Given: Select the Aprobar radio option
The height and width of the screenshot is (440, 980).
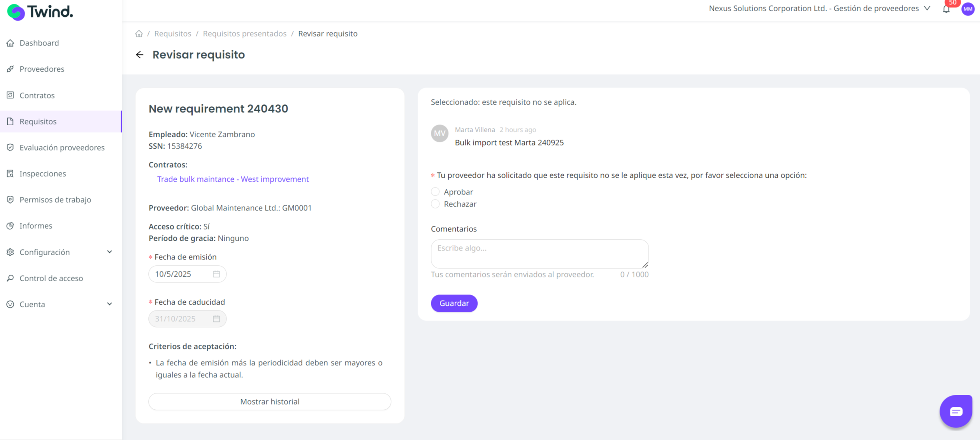Looking at the screenshot, I should pyautogui.click(x=435, y=192).
